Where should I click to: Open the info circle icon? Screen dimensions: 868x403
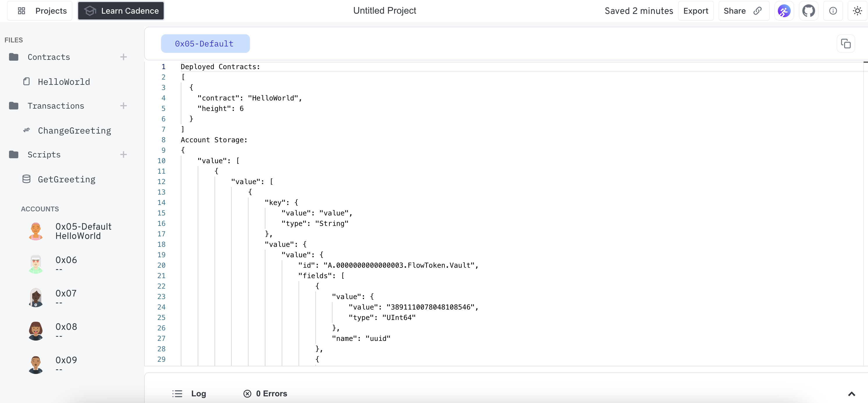point(833,11)
